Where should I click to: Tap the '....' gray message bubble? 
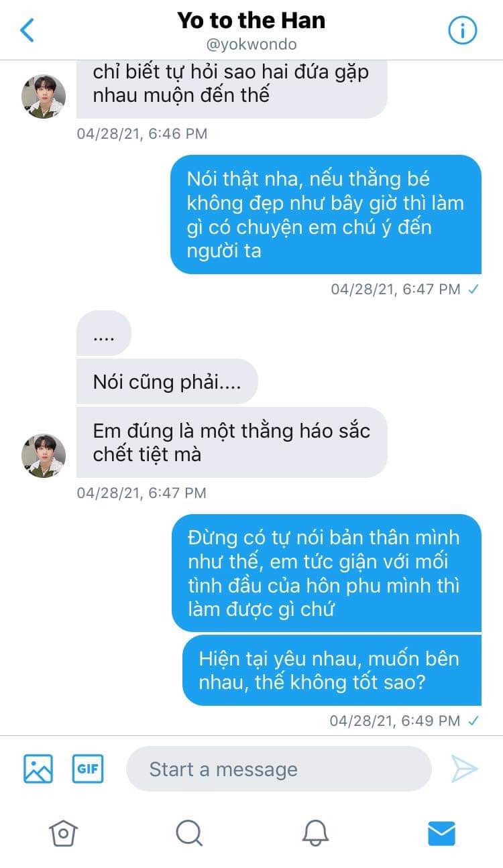(x=104, y=333)
